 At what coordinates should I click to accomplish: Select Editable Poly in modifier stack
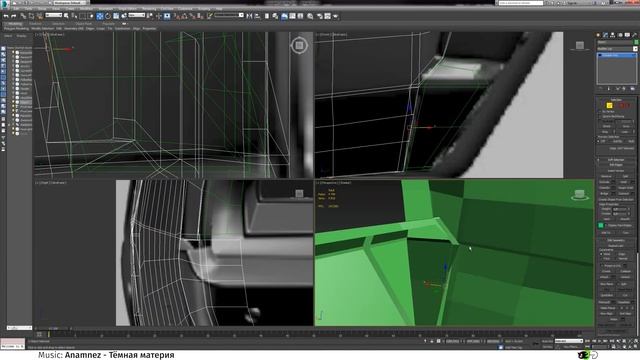click(x=616, y=55)
